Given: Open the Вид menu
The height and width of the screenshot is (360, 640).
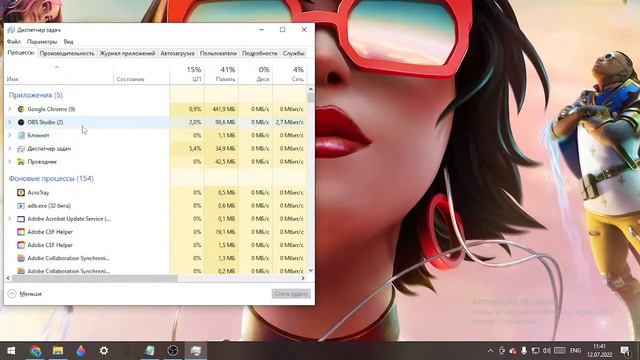Looking at the screenshot, I should 69,42.
